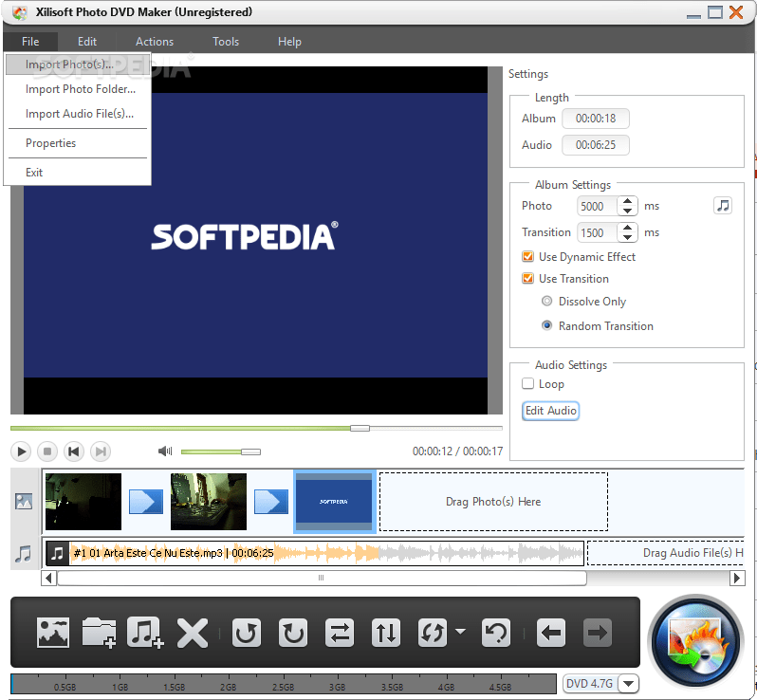Expand the arrow beside the rotate-cycle toolbar icon
Viewport: 757px width, 700px height.
(460, 632)
